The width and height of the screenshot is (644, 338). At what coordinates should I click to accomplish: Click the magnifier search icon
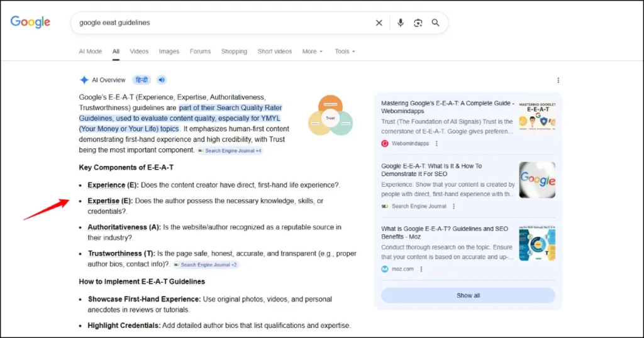coord(435,23)
